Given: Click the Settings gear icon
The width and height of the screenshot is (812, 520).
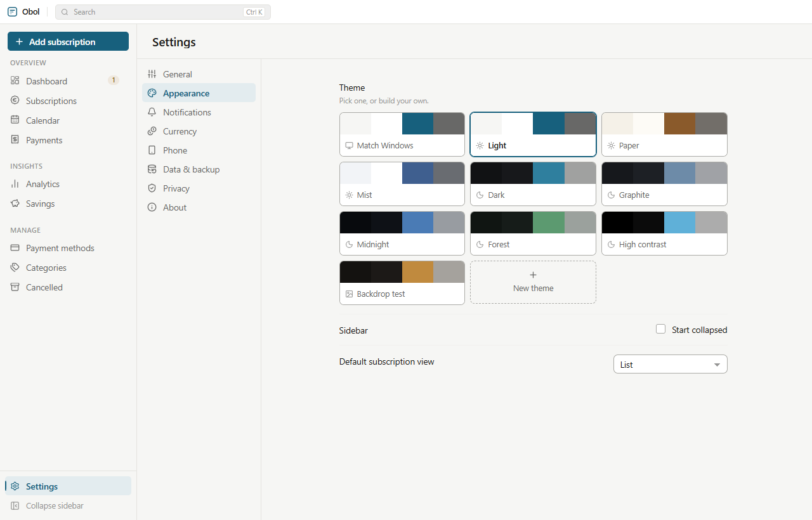Looking at the screenshot, I should coord(15,486).
